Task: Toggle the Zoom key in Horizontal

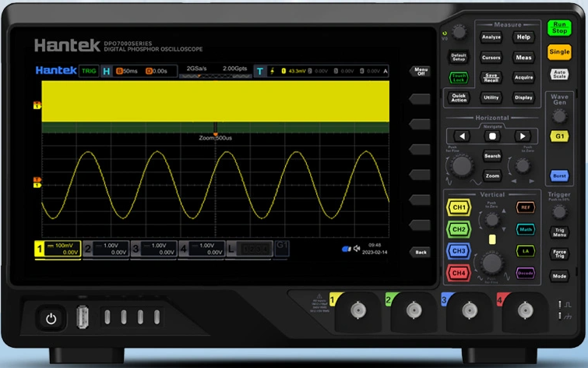Action: click(x=492, y=175)
